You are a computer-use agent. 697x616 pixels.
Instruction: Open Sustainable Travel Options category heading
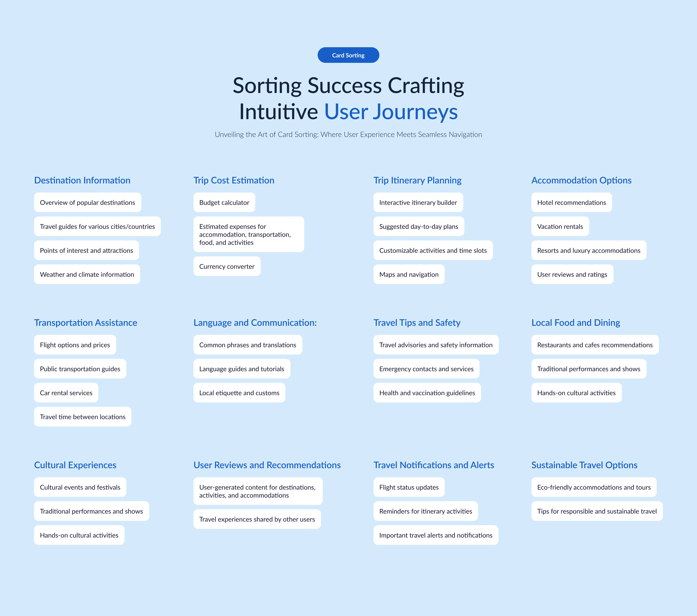click(x=584, y=465)
